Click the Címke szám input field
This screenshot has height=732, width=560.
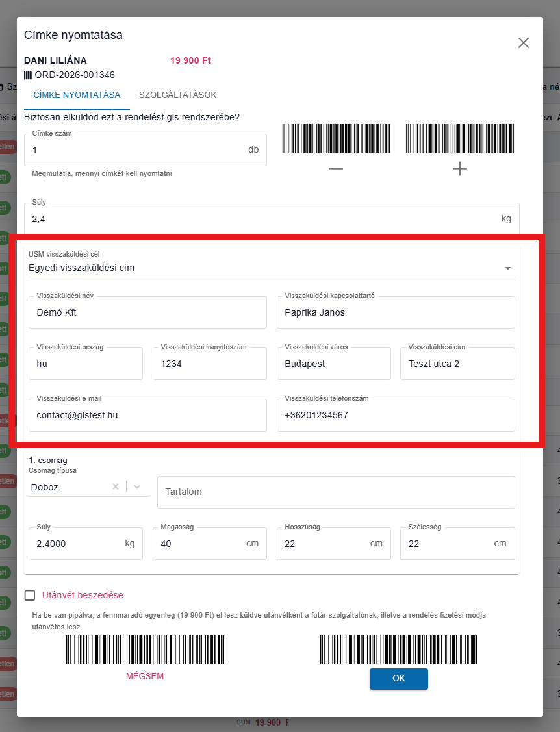(146, 150)
